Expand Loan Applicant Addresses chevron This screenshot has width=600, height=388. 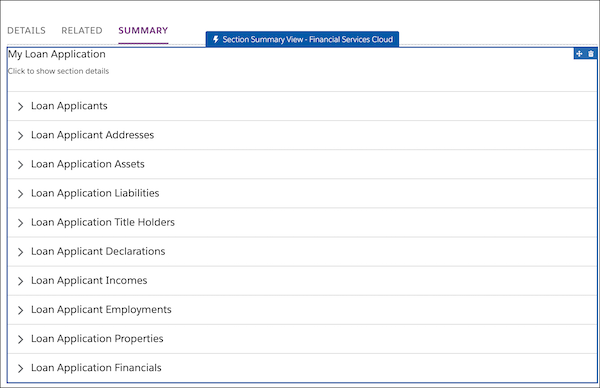[x=20, y=135]
